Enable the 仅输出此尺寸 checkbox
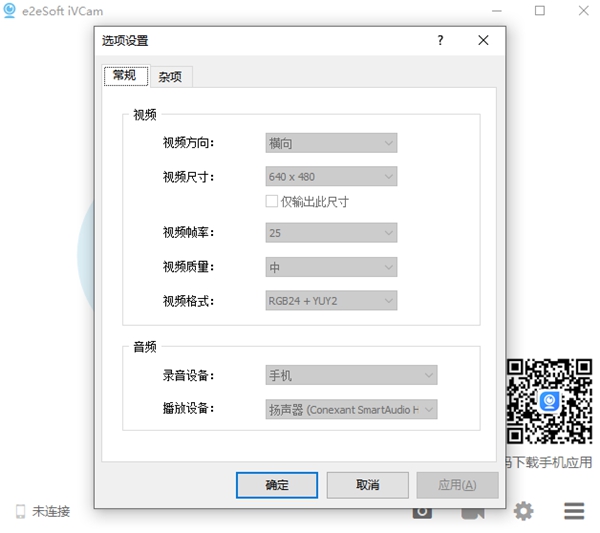 [x=271, y=201]
